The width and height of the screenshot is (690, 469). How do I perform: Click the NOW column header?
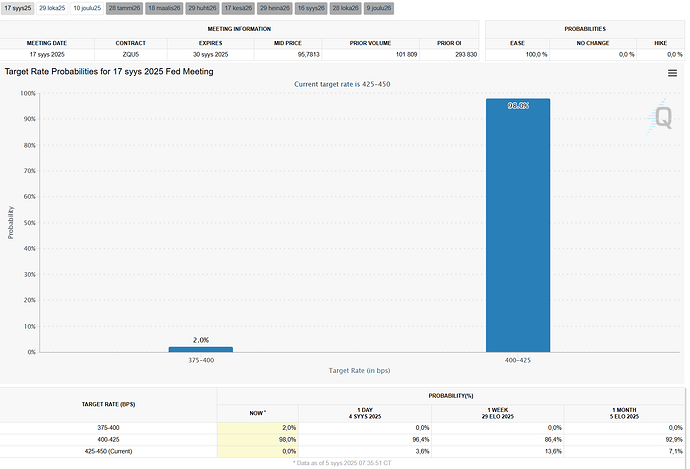pyautogui.click(x=257, y=412)
